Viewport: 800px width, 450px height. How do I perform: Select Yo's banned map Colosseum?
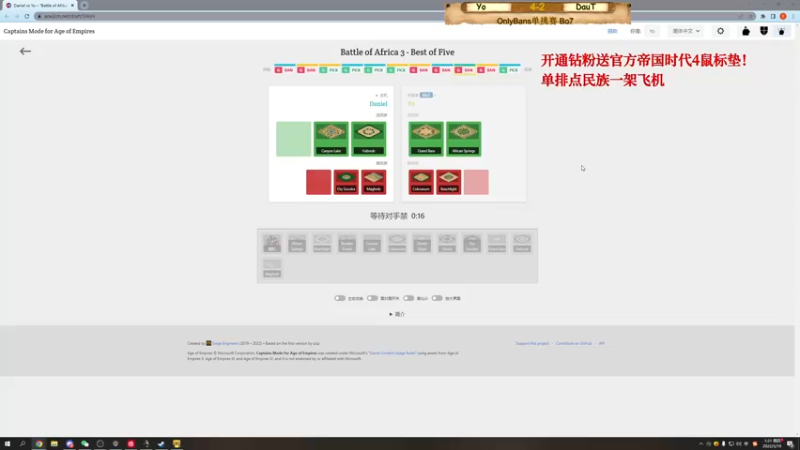(421, 182)
